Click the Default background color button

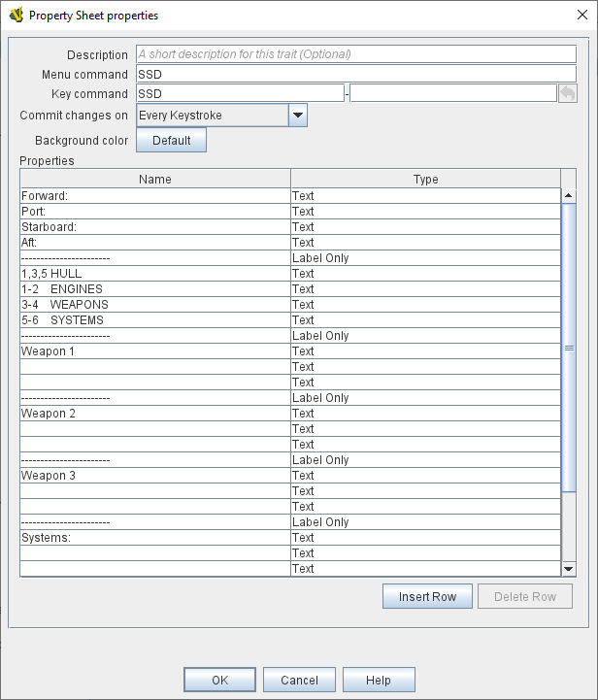pyautogui.click(x=171, y=141)
